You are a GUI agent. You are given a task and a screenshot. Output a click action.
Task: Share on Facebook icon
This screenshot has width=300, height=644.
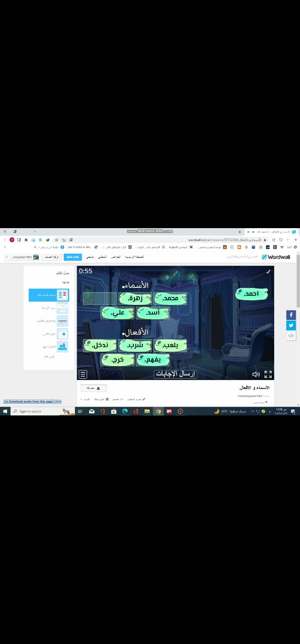coord(291,315)
